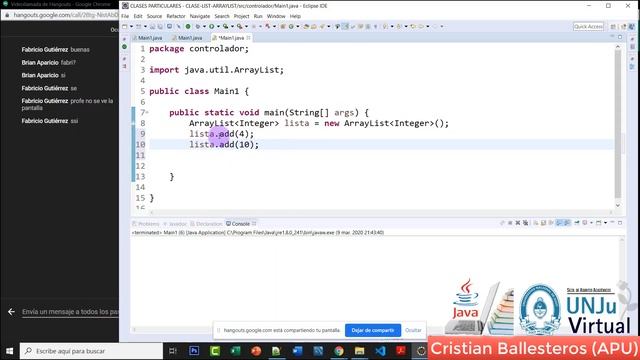Click the Open Console monitor icon in the toolbar

(169, 27)
